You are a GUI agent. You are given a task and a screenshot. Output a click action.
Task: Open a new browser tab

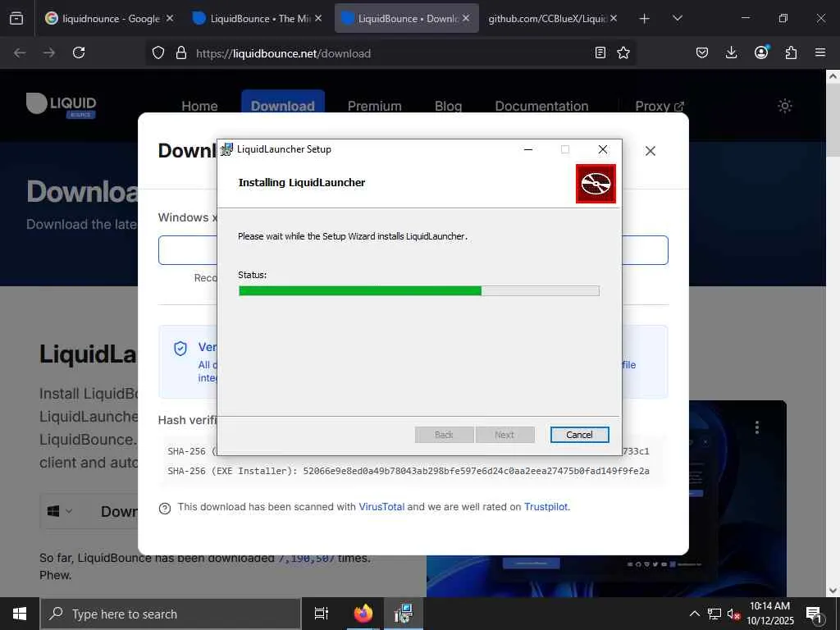(x=645, y=19)
